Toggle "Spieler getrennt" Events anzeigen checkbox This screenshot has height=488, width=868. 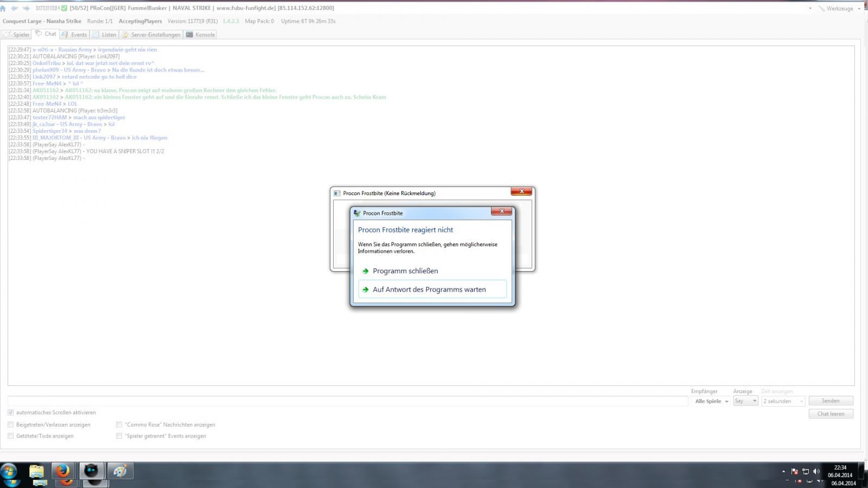click(x=119, y=436)
